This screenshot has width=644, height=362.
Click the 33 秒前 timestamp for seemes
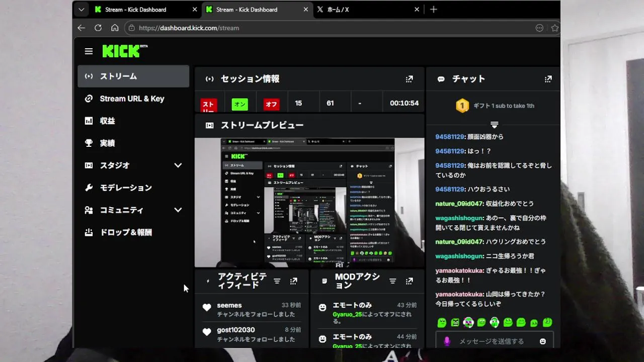tap(291, 305)
